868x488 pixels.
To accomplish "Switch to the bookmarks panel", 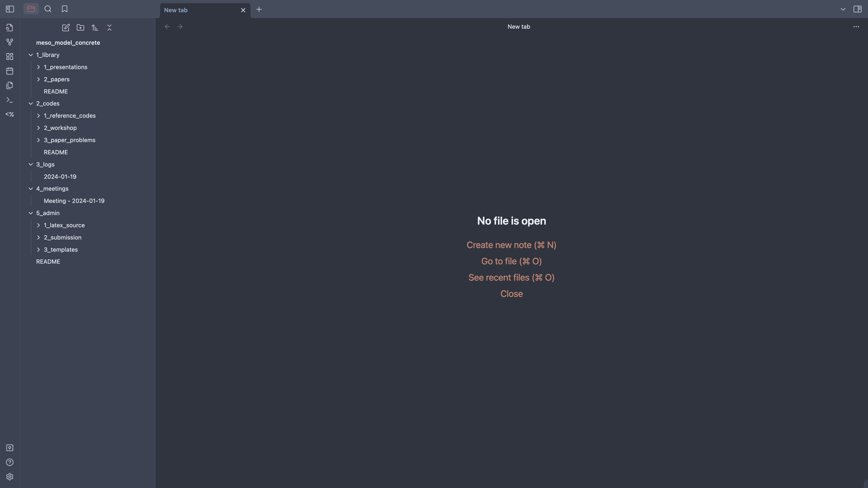I will [65, 9].
